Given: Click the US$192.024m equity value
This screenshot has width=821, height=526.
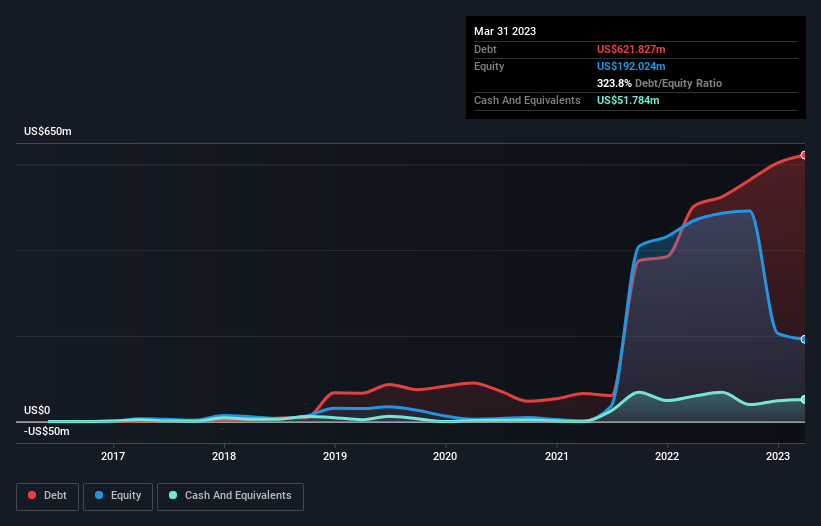Looking at the screenshot, I should [x=631, y=66].
